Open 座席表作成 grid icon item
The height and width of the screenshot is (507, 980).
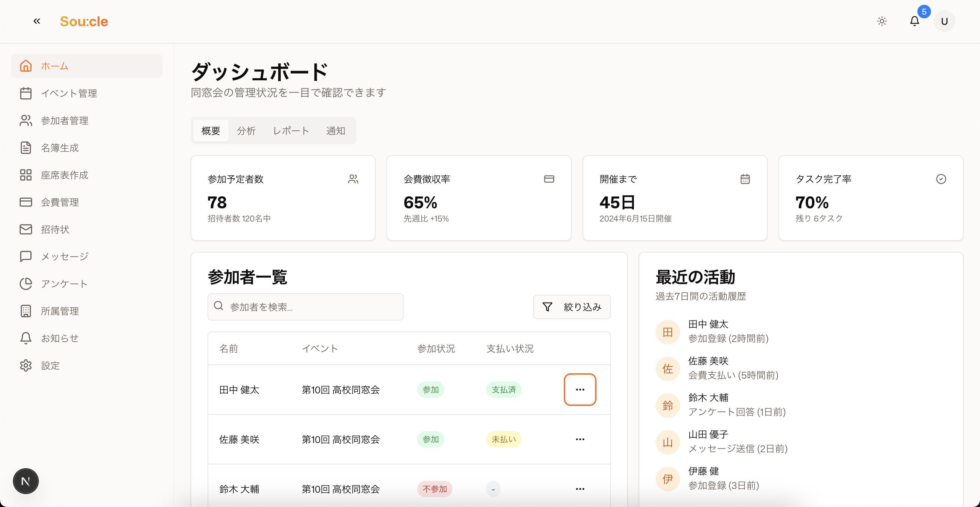(x=64, y=175)
